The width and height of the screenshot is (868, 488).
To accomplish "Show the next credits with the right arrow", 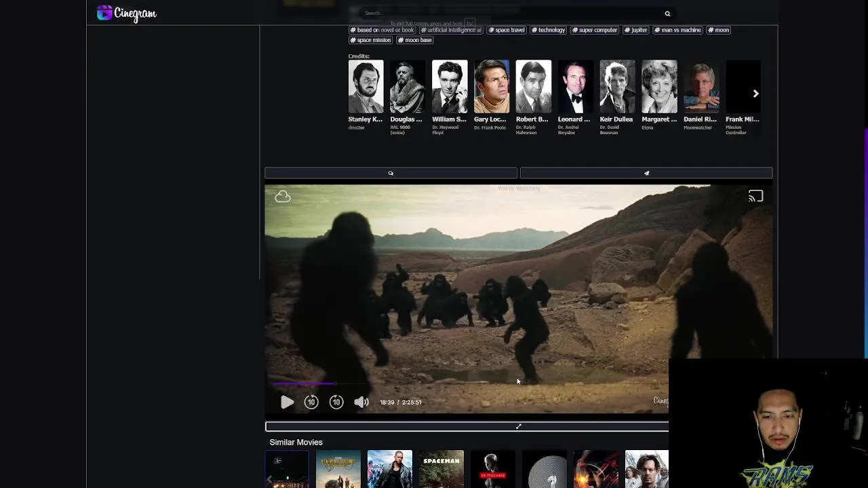I will pos(755,94).
